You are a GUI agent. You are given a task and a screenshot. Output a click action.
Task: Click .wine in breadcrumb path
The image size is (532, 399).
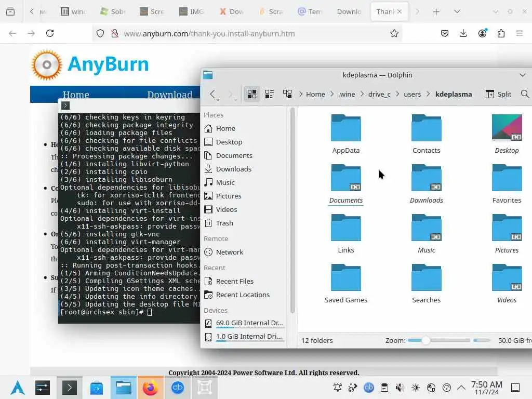click(347, 95)
